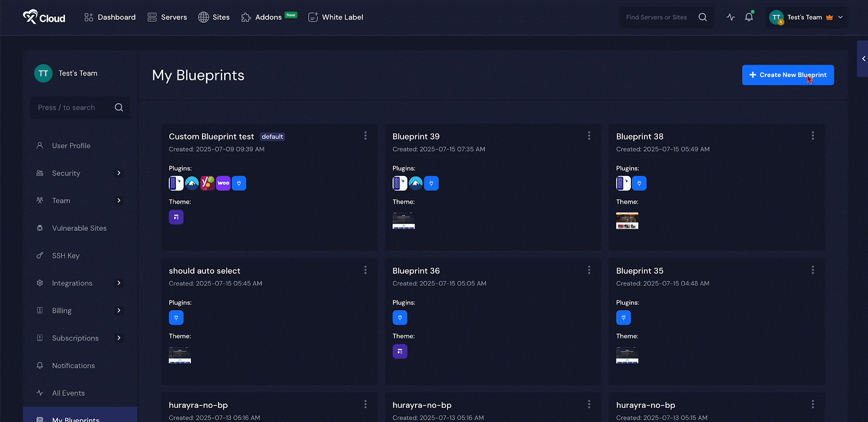This screenshot has width=868, height=422.
Task: Open the notifications bell in the header
Action: [x=749, y=17]
